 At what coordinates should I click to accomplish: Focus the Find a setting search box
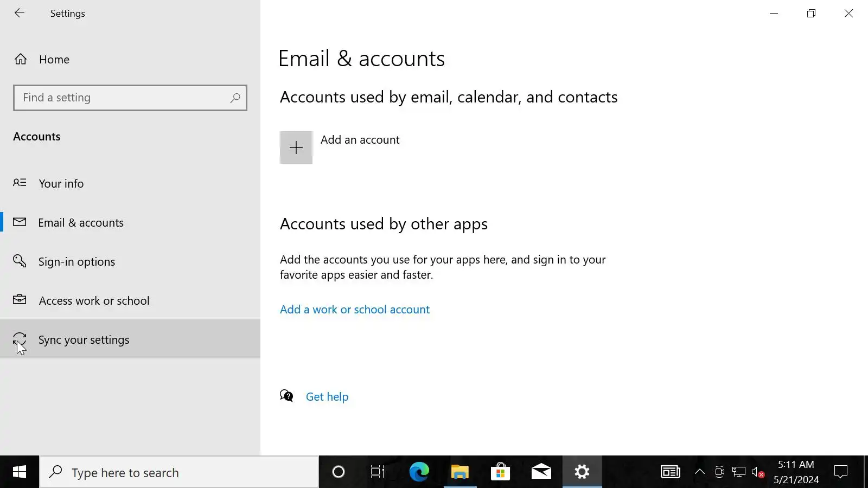tap(130, 98)
